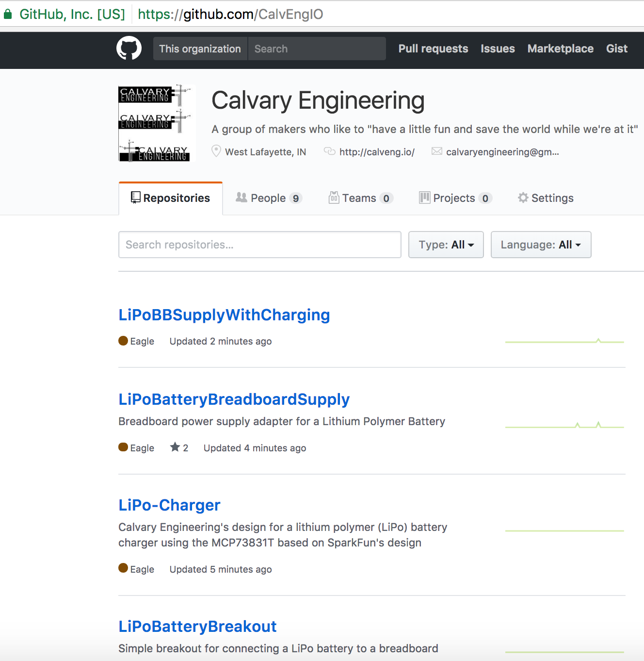
Task: Open the LiPoBatteryBreadboardSupply repository
Action: 234,399
